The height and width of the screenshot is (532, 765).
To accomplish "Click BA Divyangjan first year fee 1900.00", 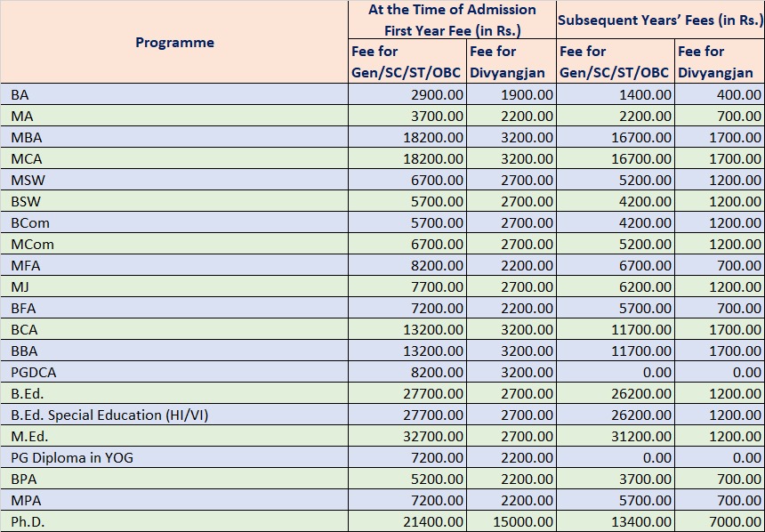I will tap(511, 94).
